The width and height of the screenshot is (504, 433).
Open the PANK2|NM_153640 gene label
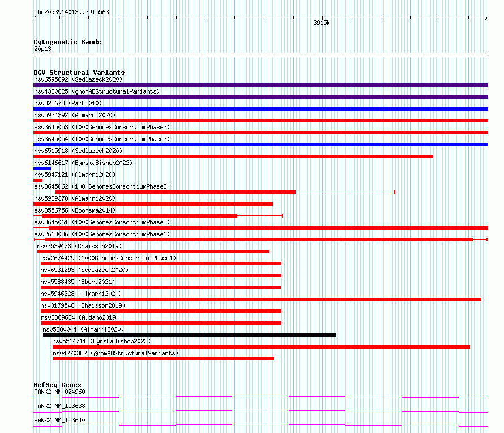coord(59,420)
